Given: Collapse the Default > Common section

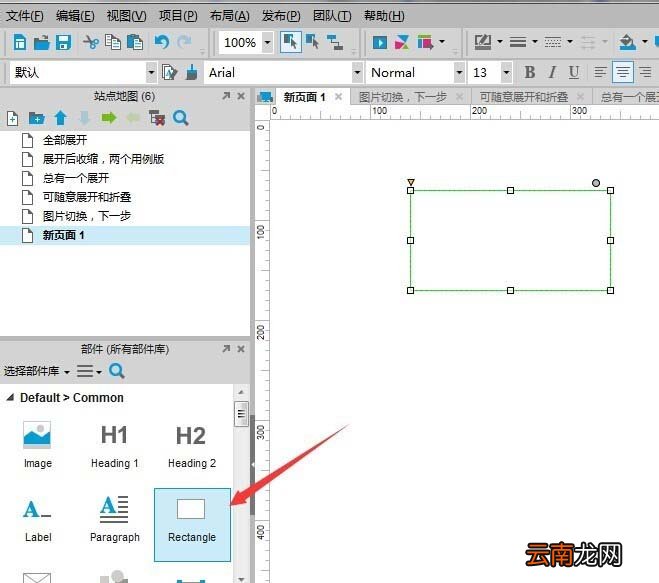Looking at the screenshot, I should click(x=11, y=397).
